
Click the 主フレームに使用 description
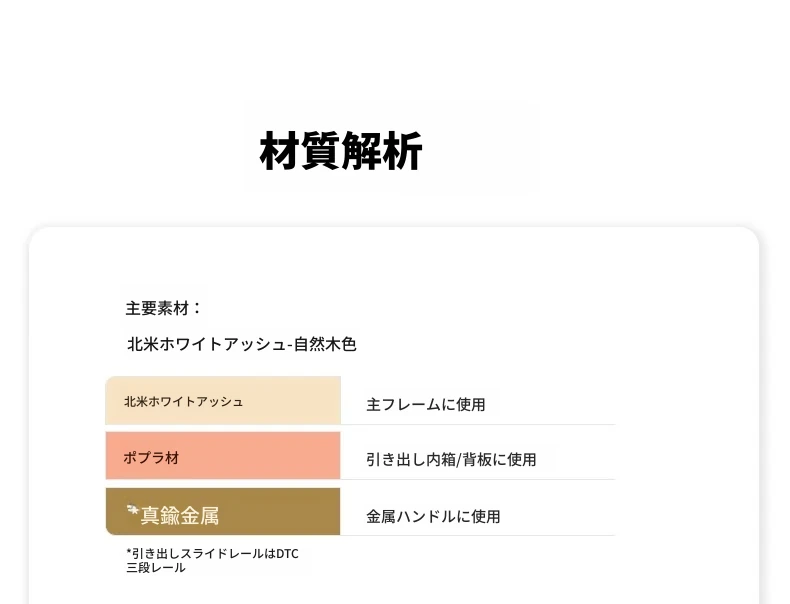point(426,405)
